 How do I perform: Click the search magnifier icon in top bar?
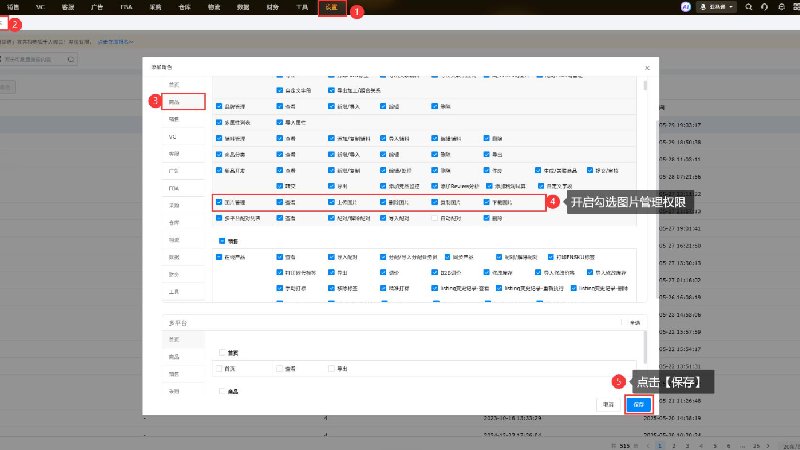748,7
